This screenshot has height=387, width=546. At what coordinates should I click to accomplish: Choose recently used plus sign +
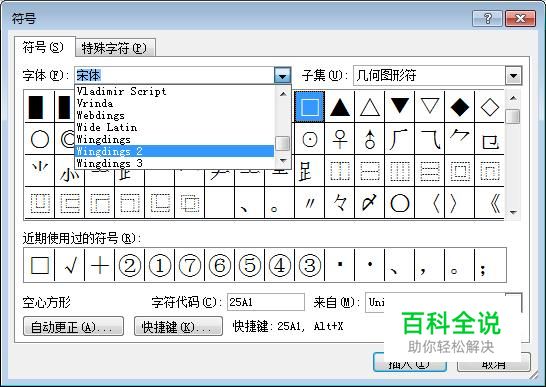click(100, 265)
